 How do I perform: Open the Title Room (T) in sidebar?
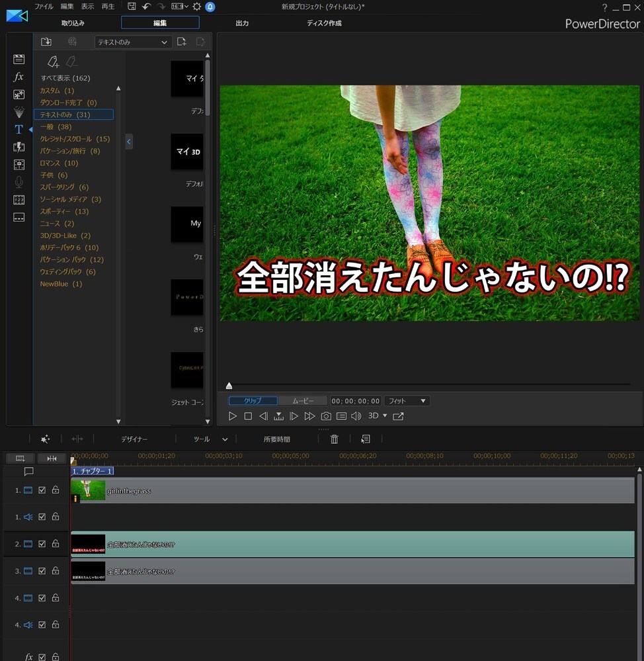point(19,129)
